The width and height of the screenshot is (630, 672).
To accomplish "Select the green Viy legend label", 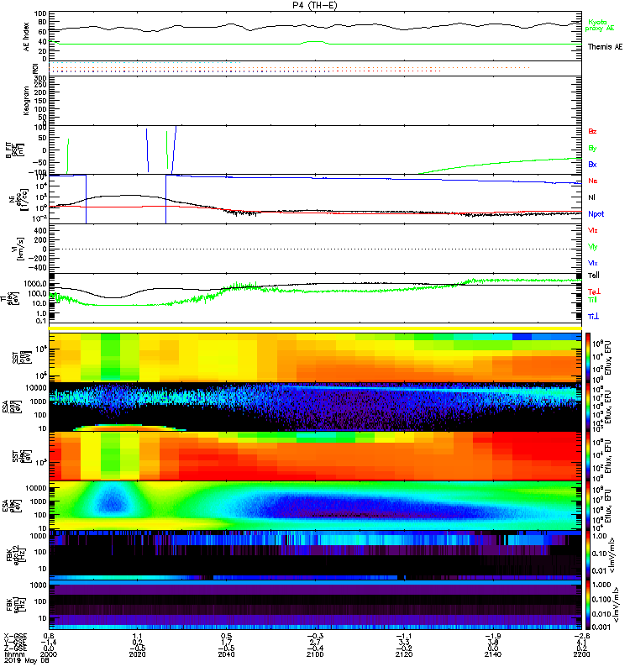I will point(593,247).
